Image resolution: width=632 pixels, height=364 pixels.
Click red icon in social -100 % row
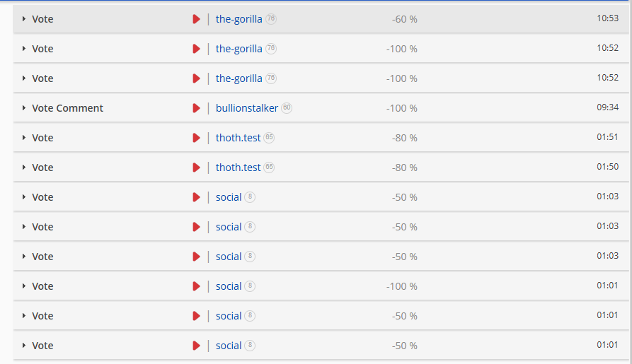[196, 286]
